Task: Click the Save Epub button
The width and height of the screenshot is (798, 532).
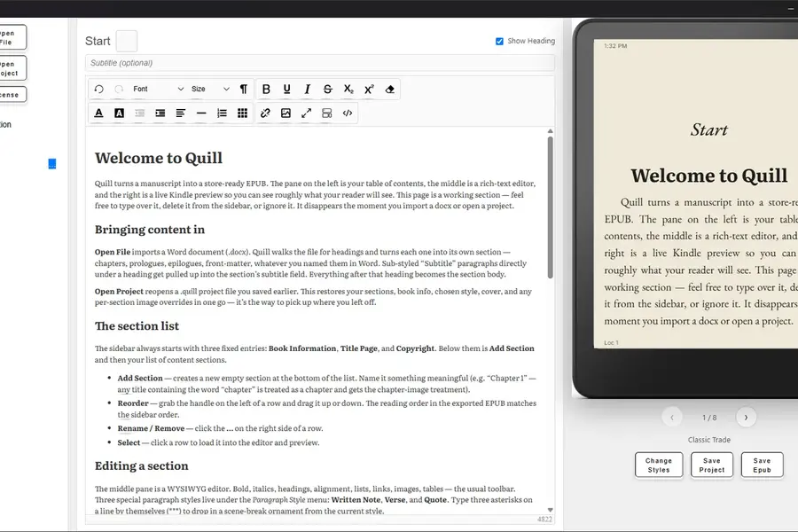Action: [x=762, y=465]
